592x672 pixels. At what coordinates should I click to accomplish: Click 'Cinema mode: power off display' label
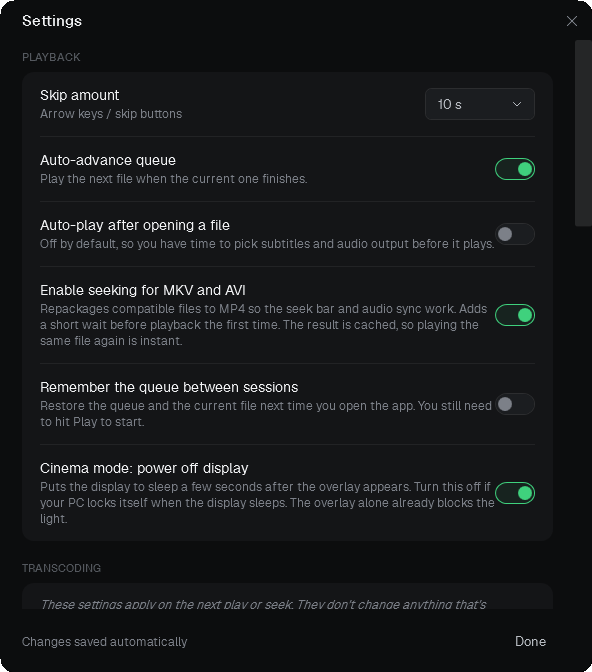point(144,468)
